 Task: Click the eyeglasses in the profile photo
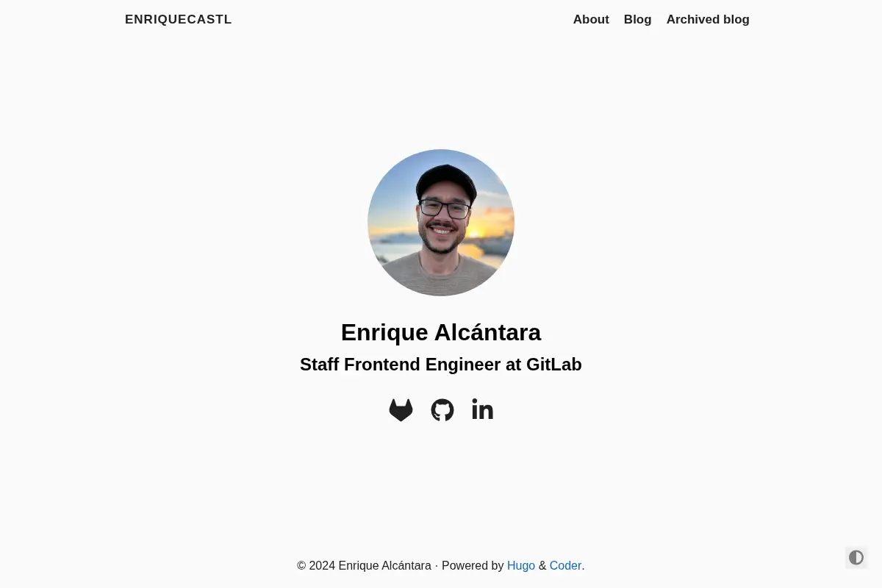(445, 209)
